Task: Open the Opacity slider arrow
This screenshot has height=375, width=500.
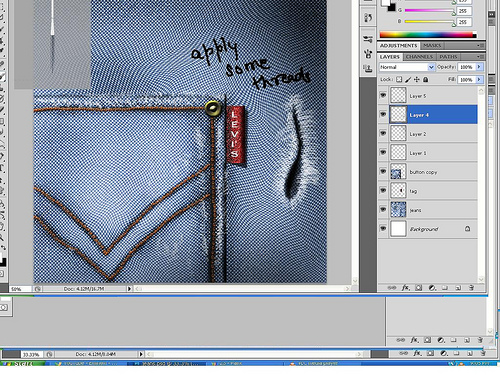Action: click(x=479, y=67)
